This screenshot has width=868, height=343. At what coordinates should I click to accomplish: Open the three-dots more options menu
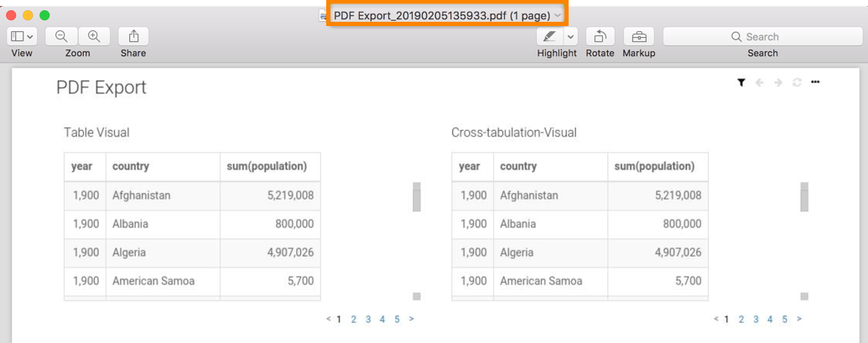(x=815, y=82)
